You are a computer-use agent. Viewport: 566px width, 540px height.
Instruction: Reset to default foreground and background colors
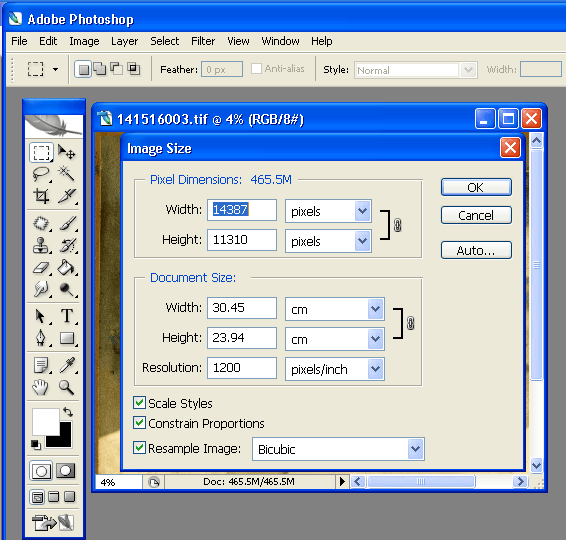35,445
